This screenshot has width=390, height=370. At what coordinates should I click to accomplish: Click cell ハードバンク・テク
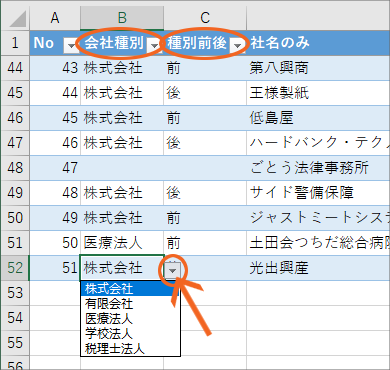(x=318, y=143)
